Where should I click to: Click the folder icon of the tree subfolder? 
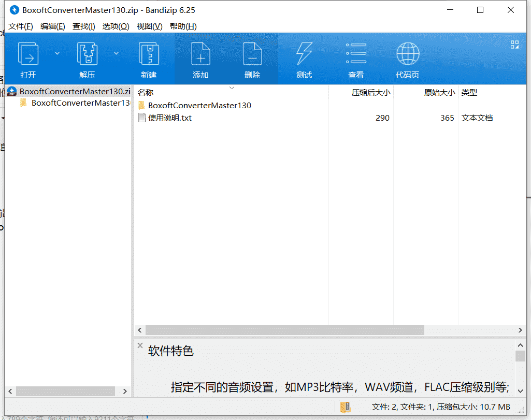click(x=23, y=103)
